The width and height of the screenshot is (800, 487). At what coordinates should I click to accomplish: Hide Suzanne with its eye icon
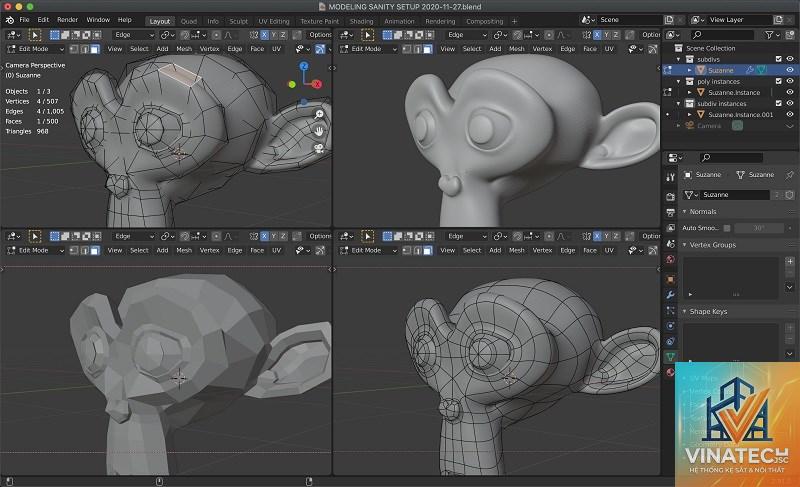pos(790,70)
